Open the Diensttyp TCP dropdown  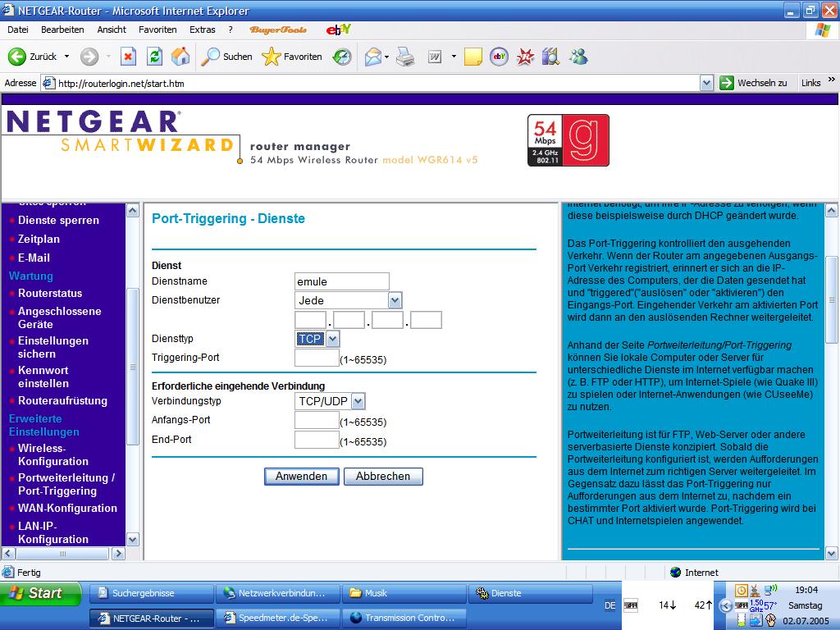317,339
